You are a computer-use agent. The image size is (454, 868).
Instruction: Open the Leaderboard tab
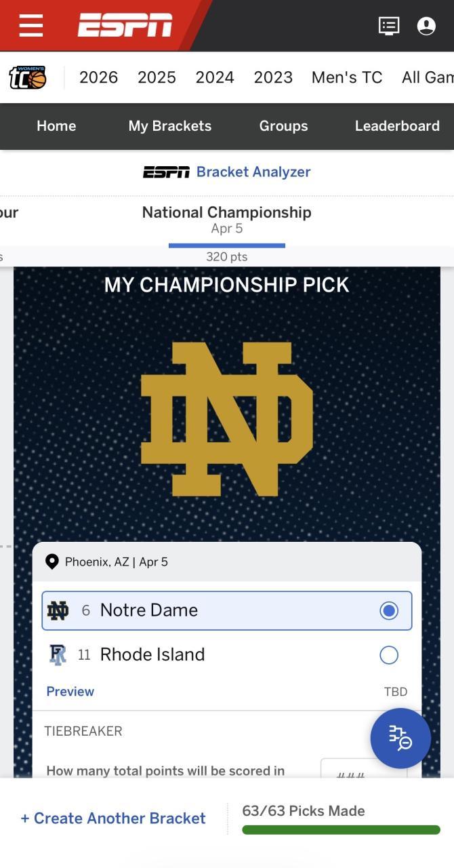[x=397, y=126]
